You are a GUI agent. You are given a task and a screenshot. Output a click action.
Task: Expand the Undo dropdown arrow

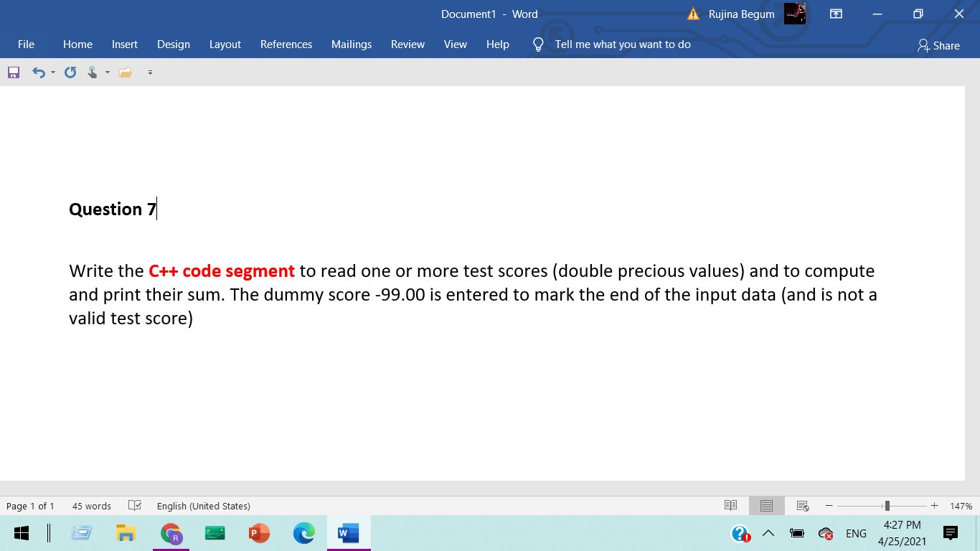point(52,72)
